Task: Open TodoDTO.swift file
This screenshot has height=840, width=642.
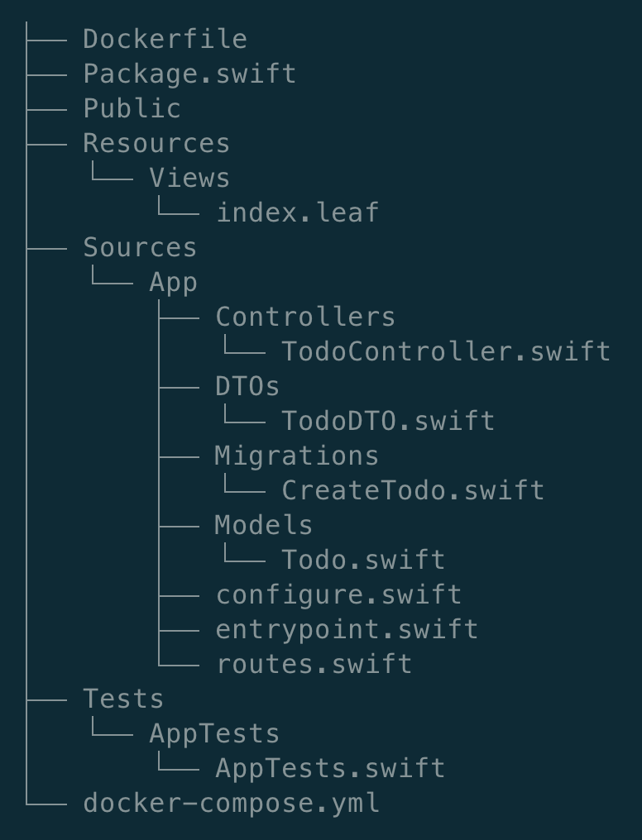Action: tap(388, 421)
